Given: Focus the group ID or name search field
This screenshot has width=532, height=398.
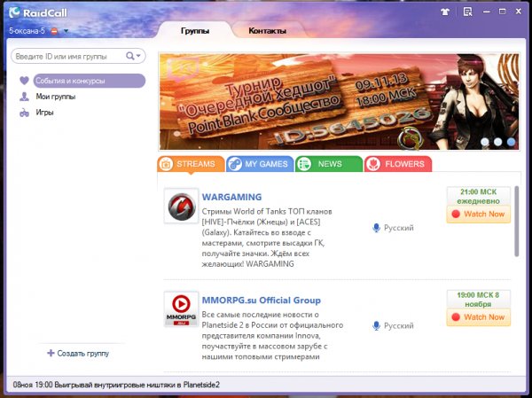Looking at the screenshot, I should (78, 56).
